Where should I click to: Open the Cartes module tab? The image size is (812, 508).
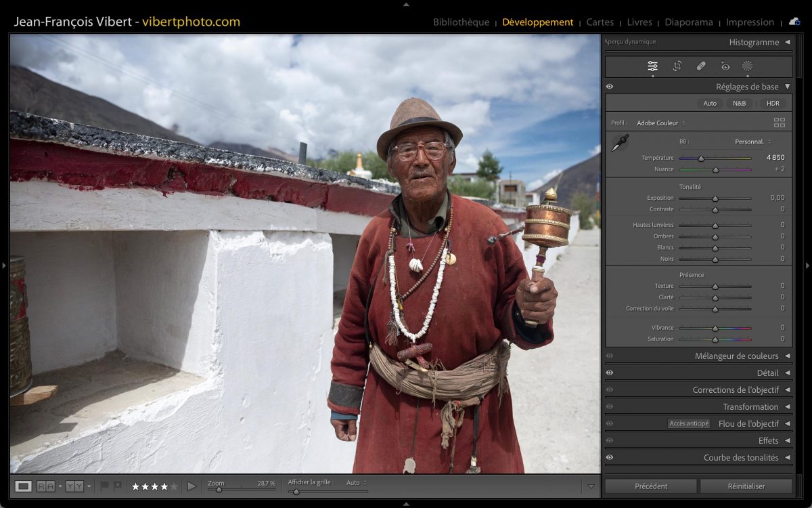click(x=600, y=22)
